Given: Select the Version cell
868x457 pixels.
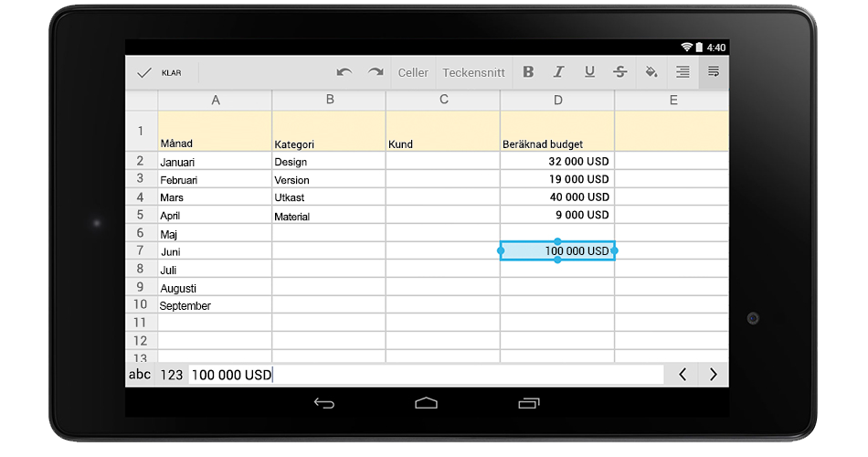Looking at the screenshot, I should (329, 179).
